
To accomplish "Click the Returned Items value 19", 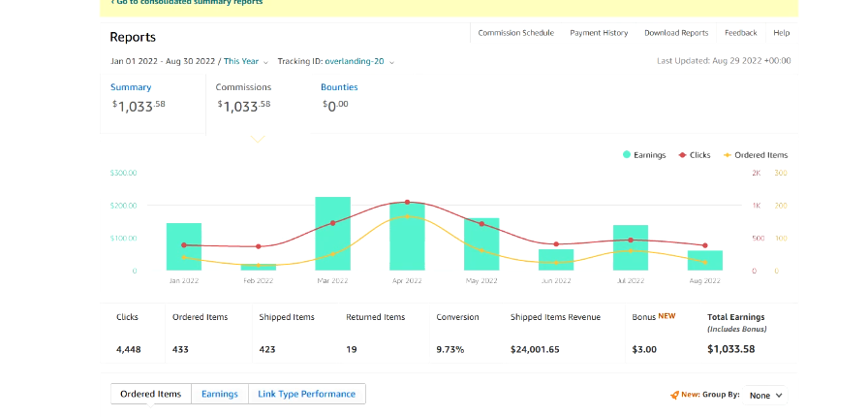I will pos(352,350).
